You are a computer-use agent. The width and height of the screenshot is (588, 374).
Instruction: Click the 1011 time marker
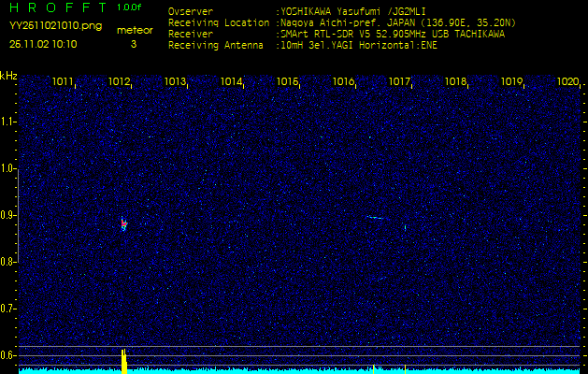(x=64, y=82)
